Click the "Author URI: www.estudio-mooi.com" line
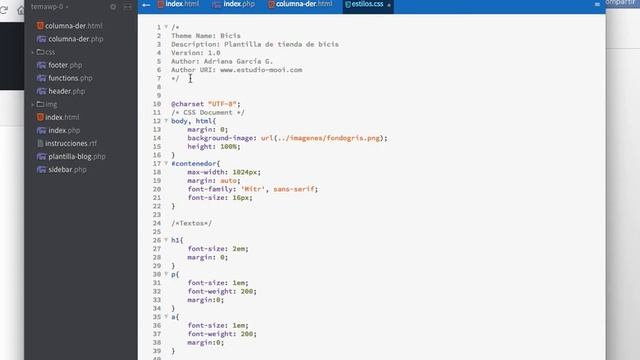Image resolution: width=640 pixels, height=360 pixels. [237, 70]
